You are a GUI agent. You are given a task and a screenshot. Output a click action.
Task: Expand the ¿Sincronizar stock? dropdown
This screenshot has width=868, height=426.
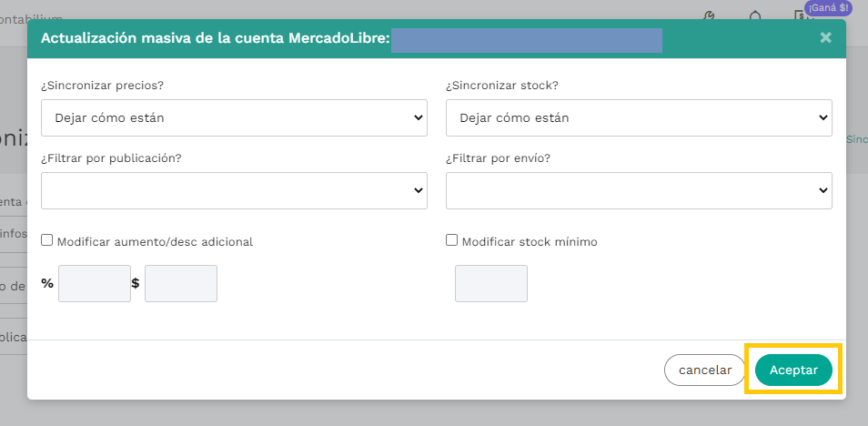(x=639, y=117)
